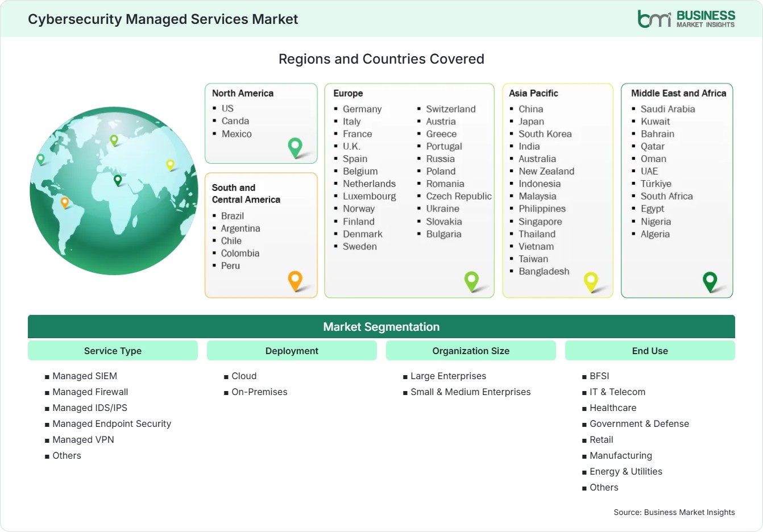Click 'Algeria' in Middle East list
763x532 pixels.
click(655, 234)
